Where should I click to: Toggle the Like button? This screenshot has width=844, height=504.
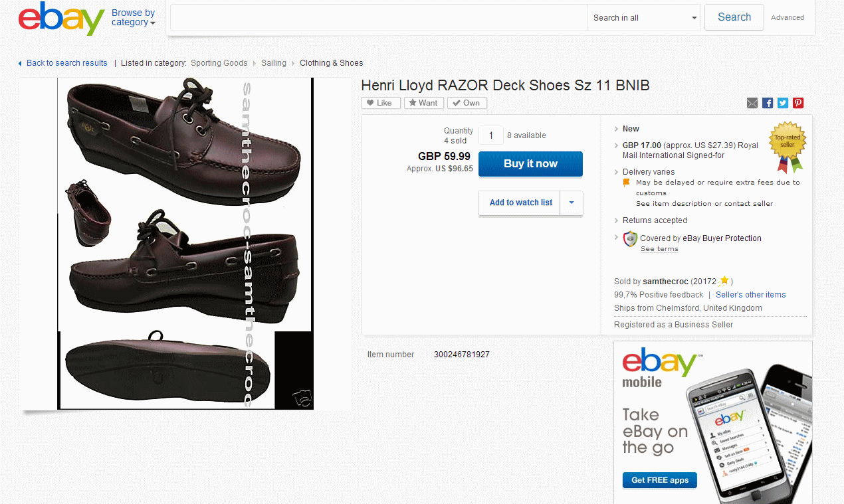[381, 103]
